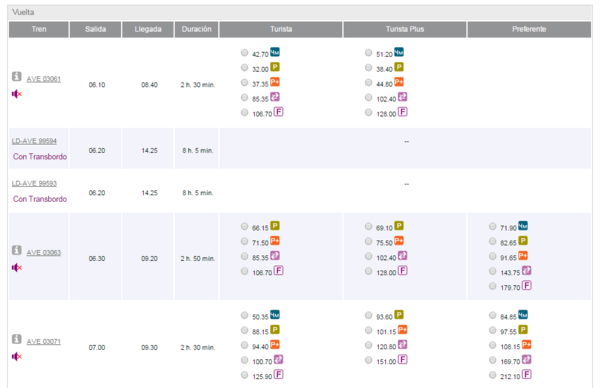Open AVE 03061 train link
Screen dimensions: 600x388
tap(44, 79)
